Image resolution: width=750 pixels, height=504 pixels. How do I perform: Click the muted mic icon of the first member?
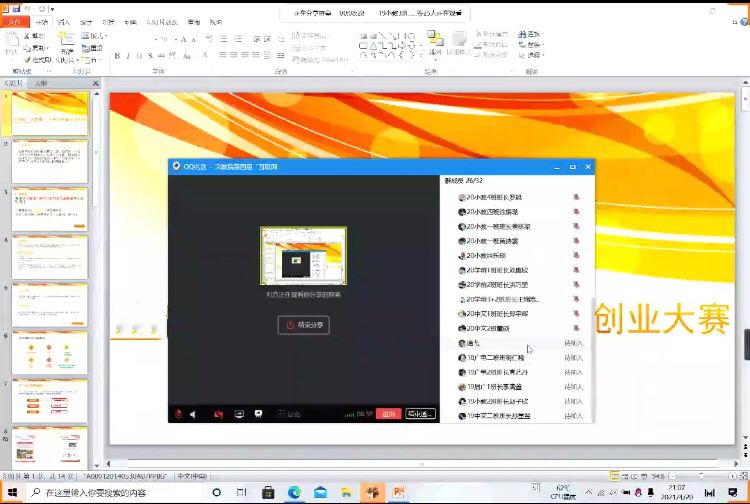tap(575, 198)
